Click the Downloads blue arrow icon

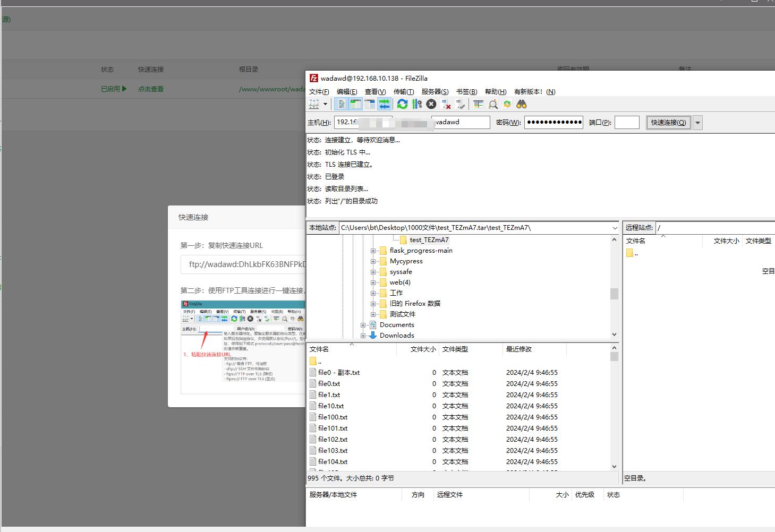[373, 335]
